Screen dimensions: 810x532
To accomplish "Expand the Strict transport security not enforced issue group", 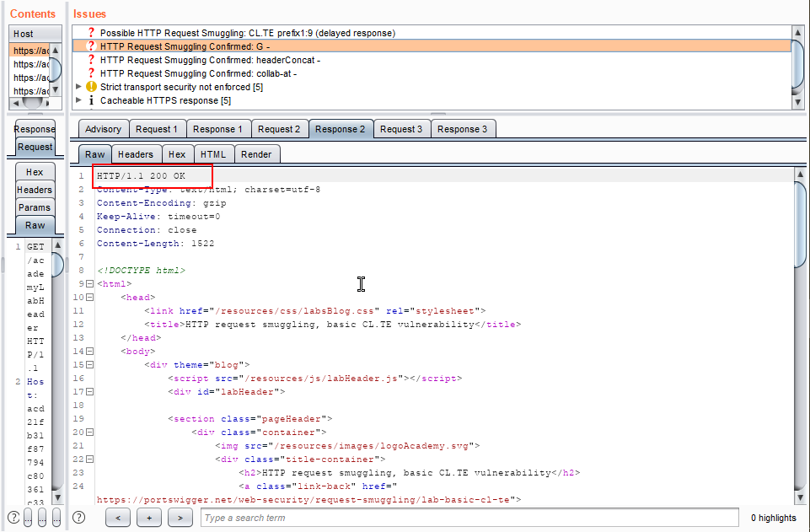I will [x=78, y=87].
